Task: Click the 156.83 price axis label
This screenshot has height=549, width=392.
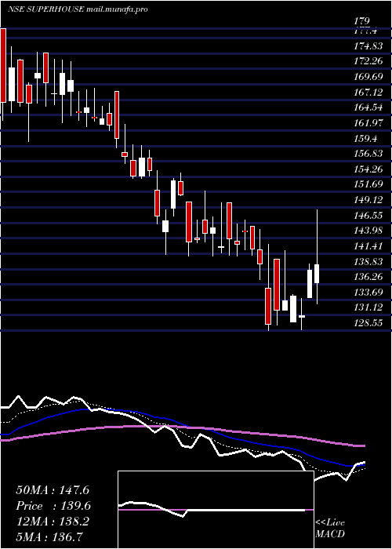Action: point(369,154)
